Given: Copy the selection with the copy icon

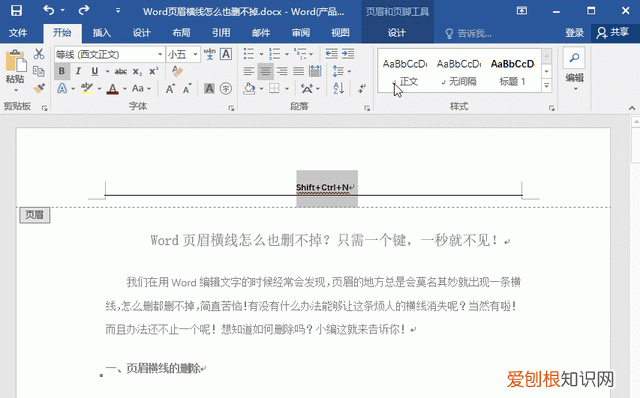Looking at the screenshot, I should pyautogui.click(x=39, y=71).
